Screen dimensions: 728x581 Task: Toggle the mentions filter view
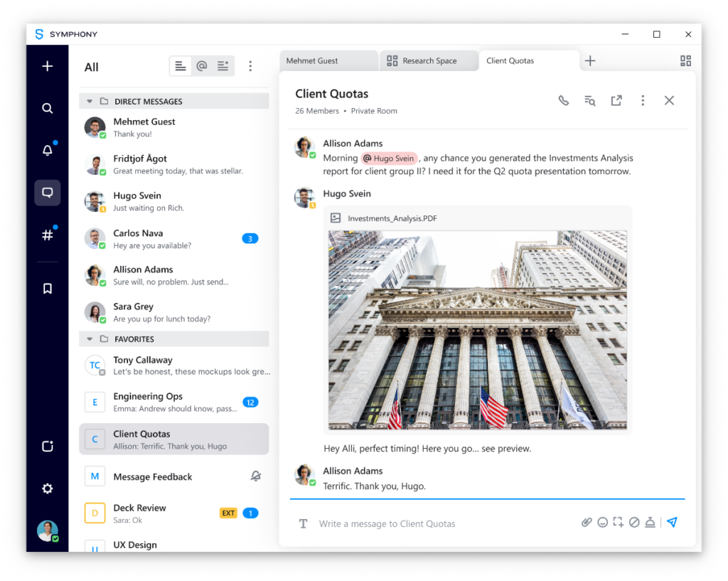[x=202, y=66]
